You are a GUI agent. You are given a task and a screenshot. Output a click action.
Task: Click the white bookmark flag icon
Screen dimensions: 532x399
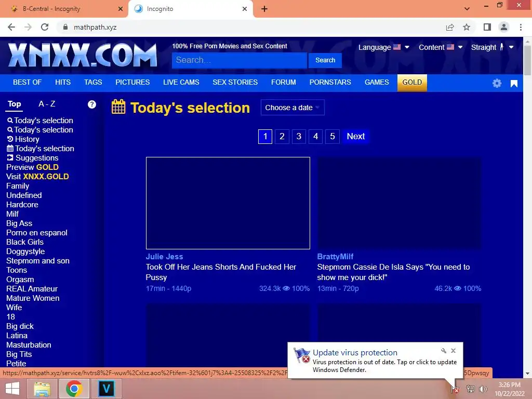[514, 84]
